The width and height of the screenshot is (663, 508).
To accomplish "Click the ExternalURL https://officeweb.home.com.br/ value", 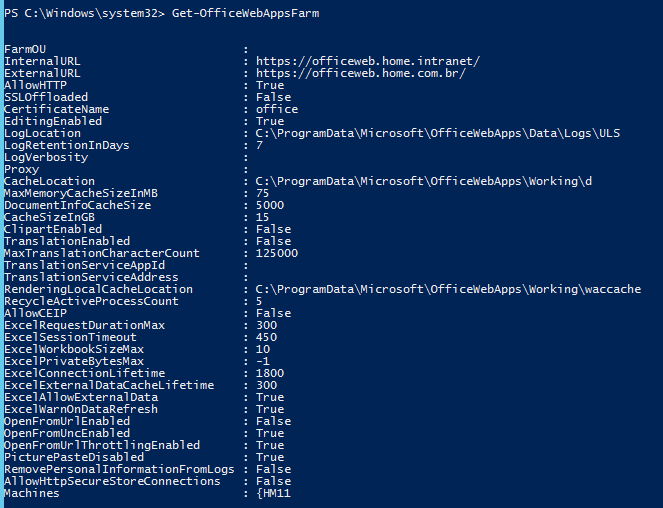I will click(x=361, y=73).
